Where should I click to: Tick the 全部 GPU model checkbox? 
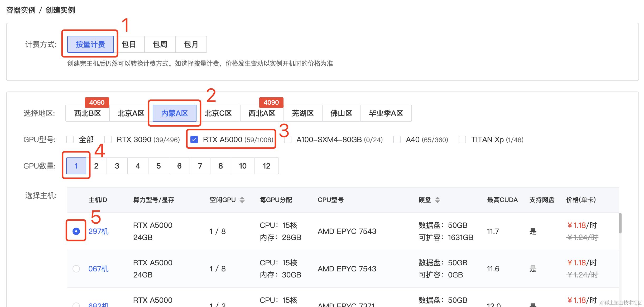[70, 140]
